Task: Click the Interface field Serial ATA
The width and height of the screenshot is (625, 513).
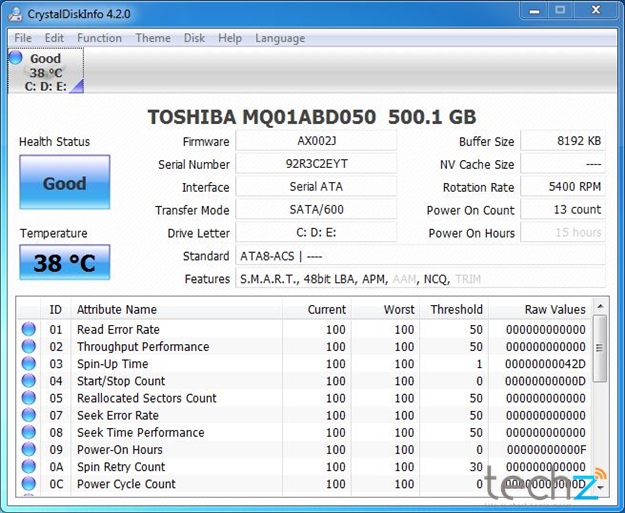Action: (316, 187)
